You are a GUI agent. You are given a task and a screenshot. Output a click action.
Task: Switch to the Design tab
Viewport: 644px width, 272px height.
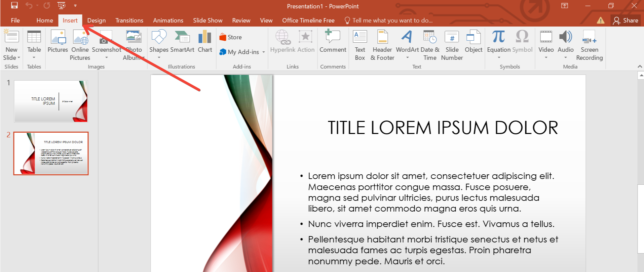(x=97, y=20)
